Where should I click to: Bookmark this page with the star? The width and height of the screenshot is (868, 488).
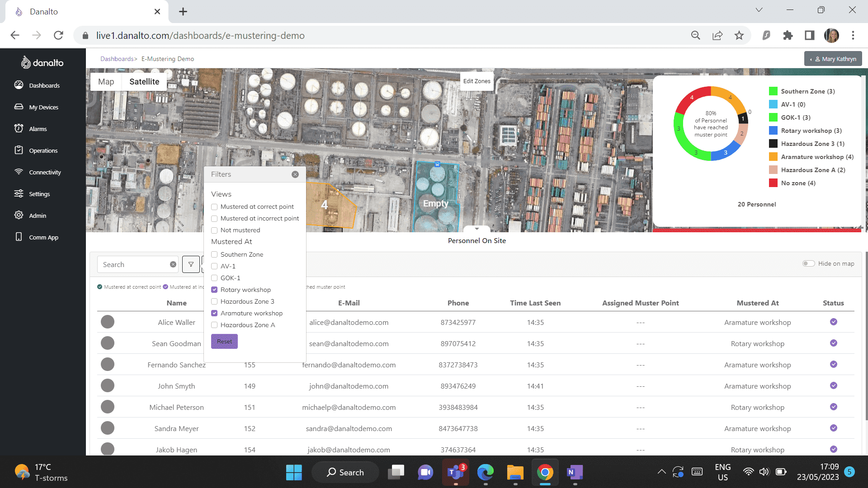[739, 35]
